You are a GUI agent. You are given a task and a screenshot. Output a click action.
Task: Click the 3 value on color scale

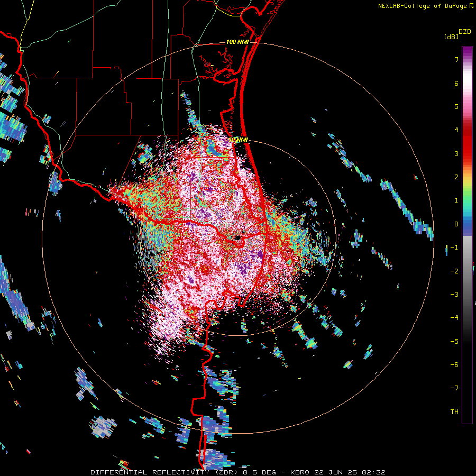[456, 153]
